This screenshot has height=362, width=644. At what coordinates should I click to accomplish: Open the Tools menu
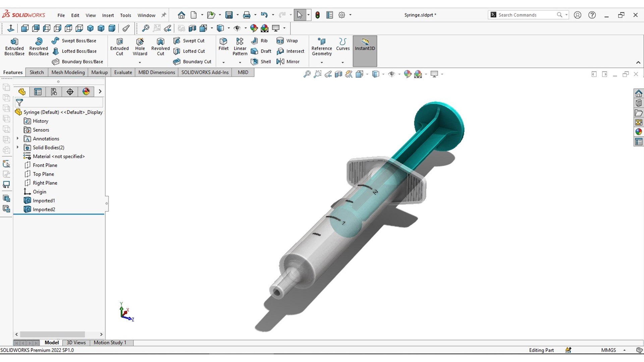(x=125, y=15)
